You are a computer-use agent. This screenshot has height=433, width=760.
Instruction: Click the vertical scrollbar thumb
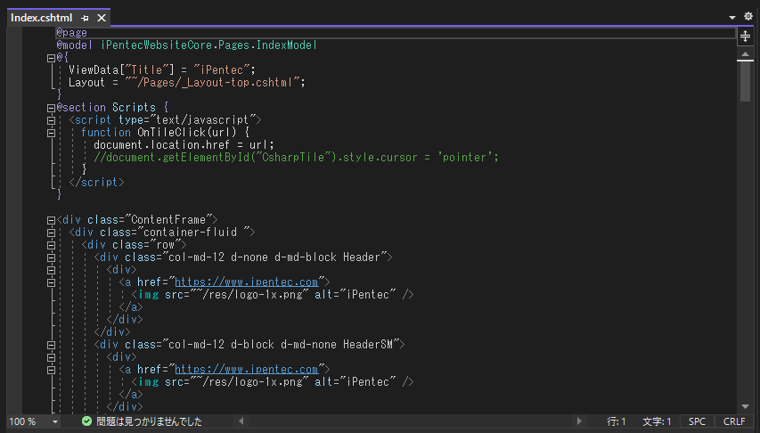coord(745,80)
